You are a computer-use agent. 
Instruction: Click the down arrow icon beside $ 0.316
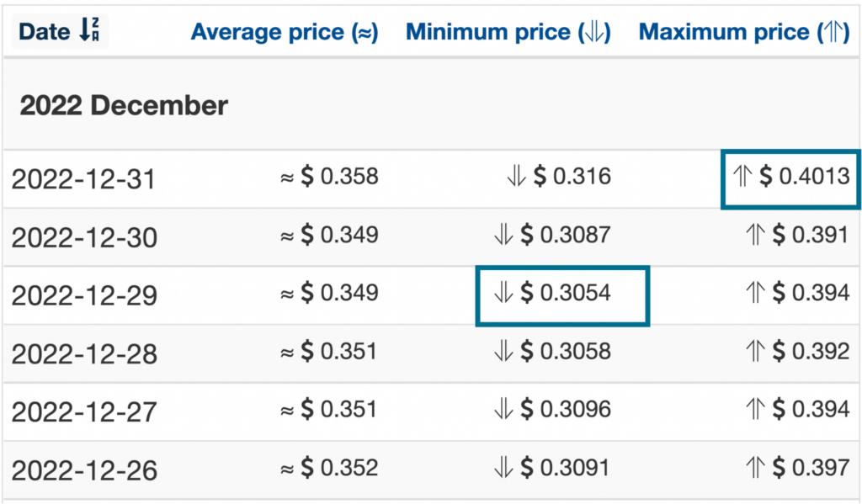click(x=516, y=177)
